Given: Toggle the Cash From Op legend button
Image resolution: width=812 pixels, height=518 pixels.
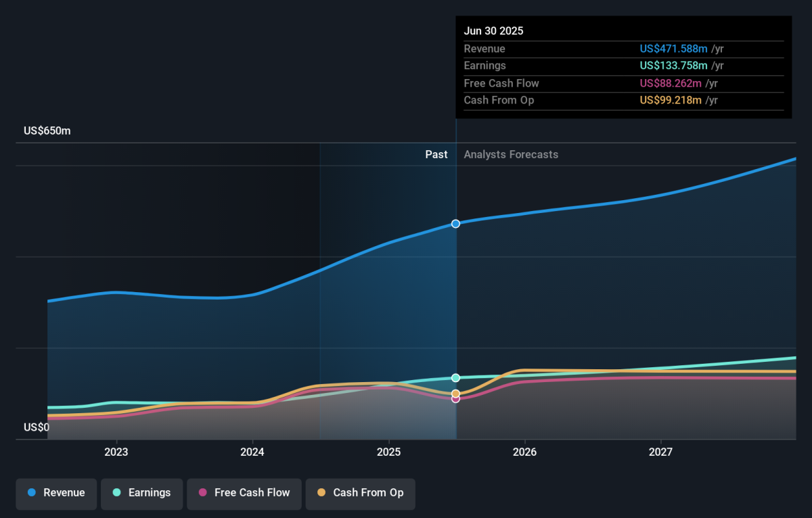Looking at the screenshot, I should click(x=360, y=493).
